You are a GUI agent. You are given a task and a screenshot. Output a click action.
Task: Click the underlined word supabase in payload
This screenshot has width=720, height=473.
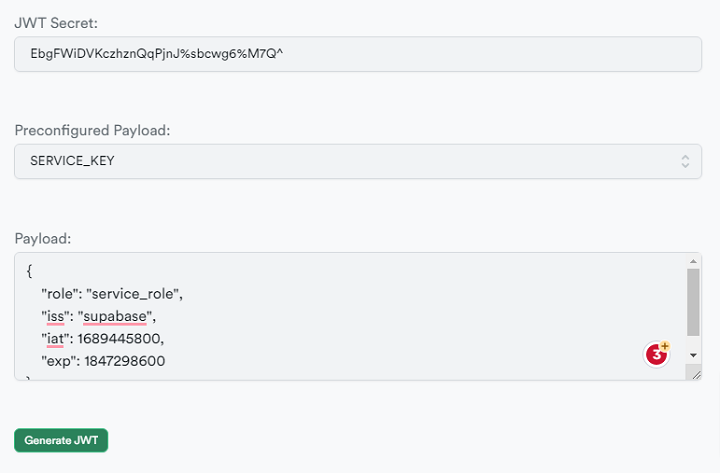click(115, 316)
